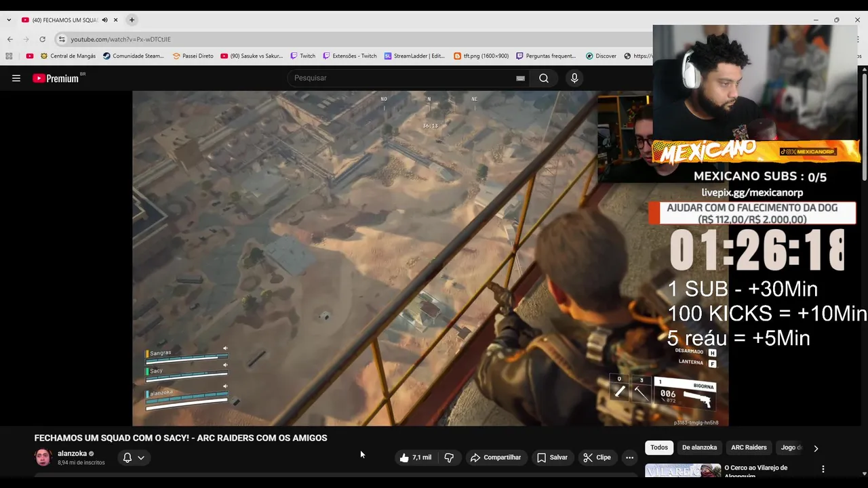Screen dimensions: 868x488
Task: Share the video via Compartilhar
Action: click(496, 457)
